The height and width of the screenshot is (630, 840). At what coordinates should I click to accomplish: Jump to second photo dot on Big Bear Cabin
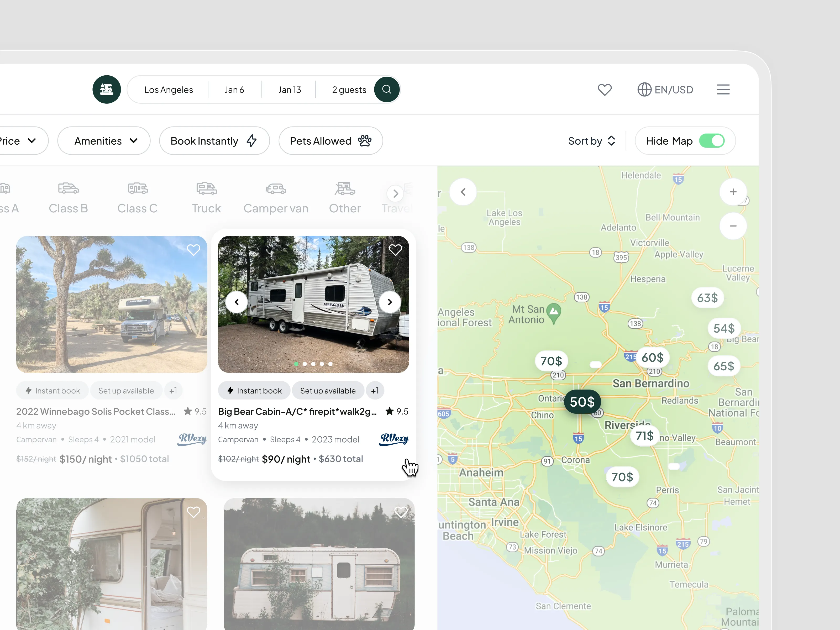pyautogui.click(x=304, y=364)
